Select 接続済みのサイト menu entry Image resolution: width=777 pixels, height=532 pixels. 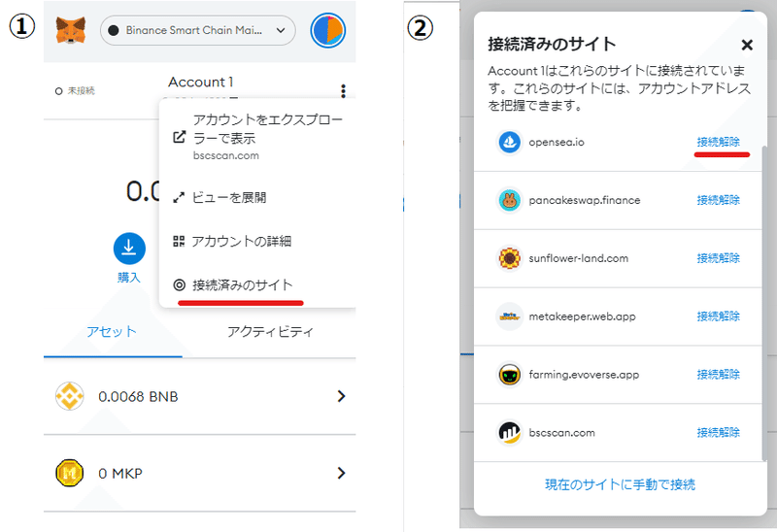coord(258,284)
